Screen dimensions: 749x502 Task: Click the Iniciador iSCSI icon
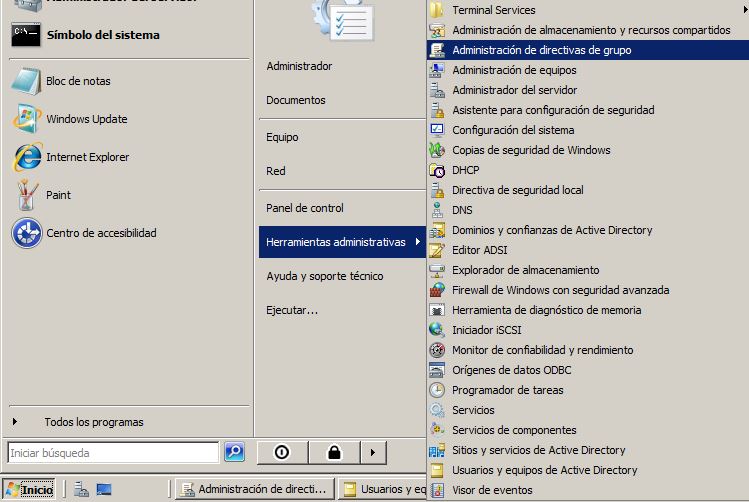tap(437, 330)
